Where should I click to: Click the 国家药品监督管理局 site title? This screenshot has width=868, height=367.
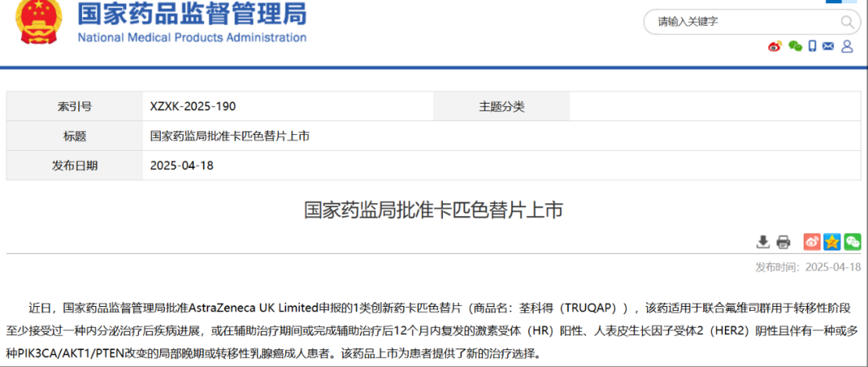(x=191, y=14)
